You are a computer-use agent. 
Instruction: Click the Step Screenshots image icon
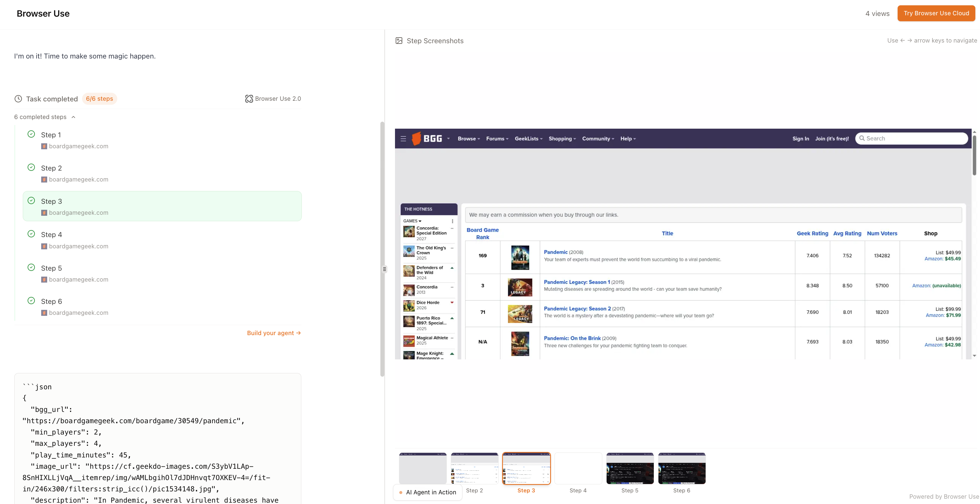tap(399, 41)
